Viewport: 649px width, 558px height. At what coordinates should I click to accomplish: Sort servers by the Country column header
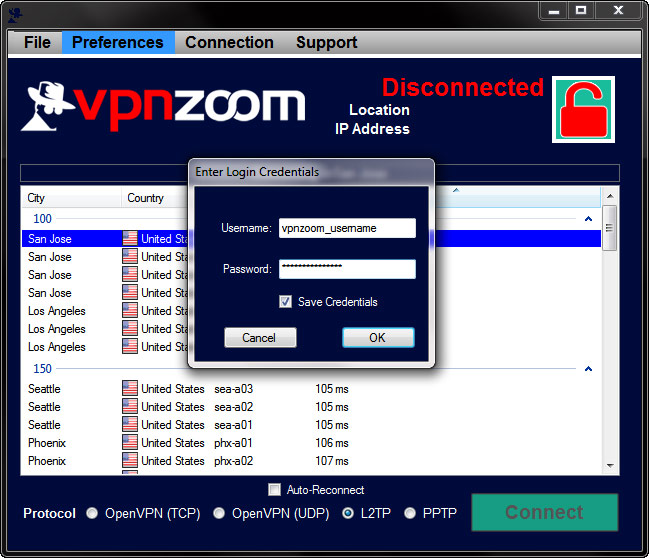pos(155,197)
